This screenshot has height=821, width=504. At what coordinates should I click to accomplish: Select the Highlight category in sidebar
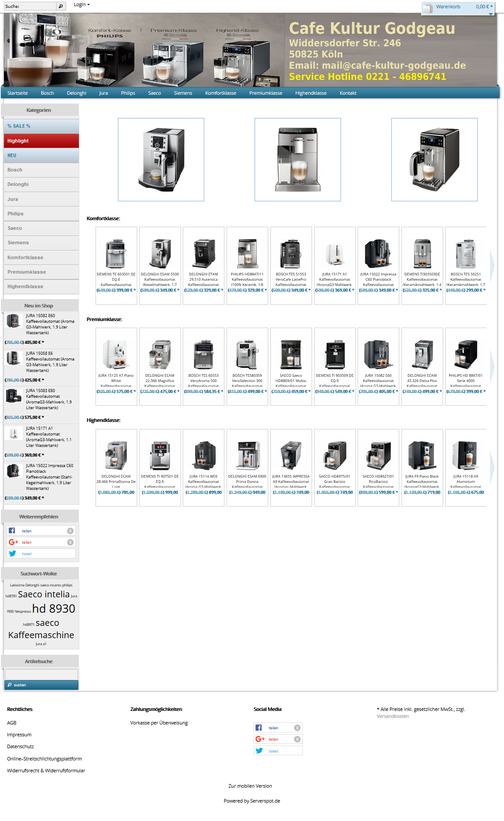click(41, 141)
